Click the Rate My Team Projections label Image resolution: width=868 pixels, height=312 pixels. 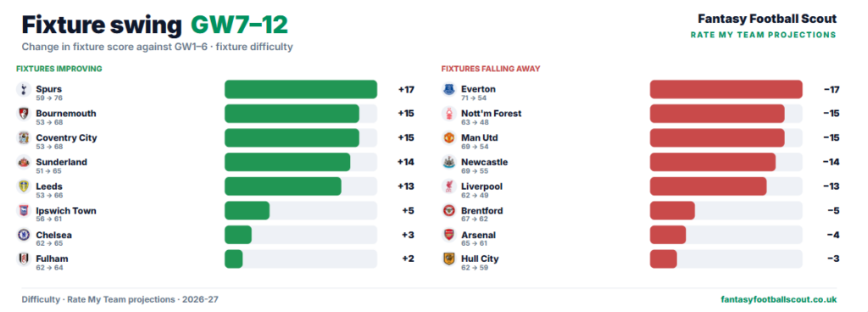click(764, 35)
